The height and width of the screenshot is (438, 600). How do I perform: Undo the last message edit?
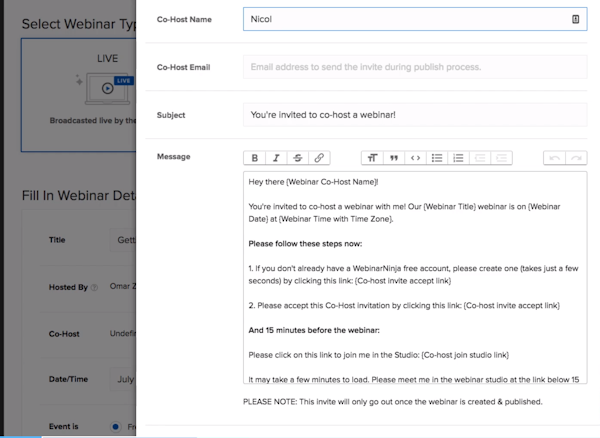point(554,158)
